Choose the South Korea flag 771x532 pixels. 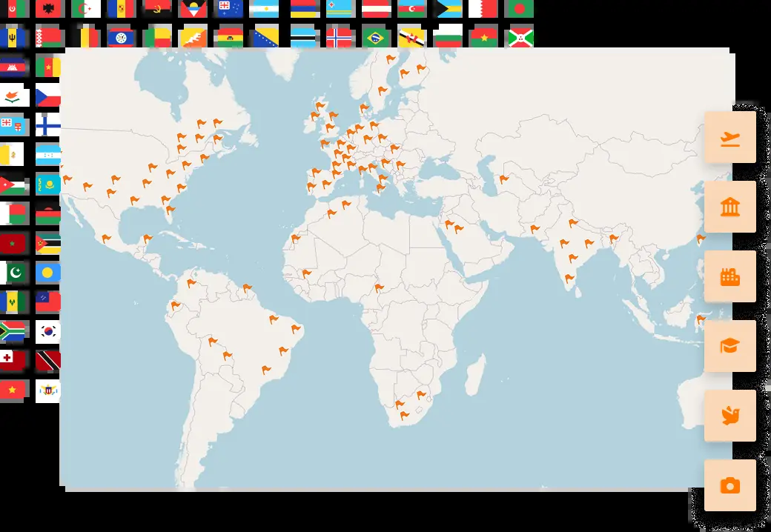point(48,331)
